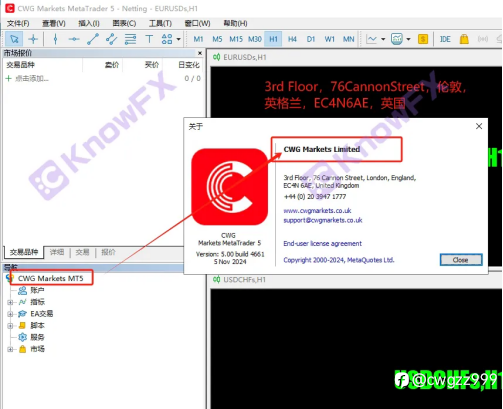Open the shapes objects tool

167,39
